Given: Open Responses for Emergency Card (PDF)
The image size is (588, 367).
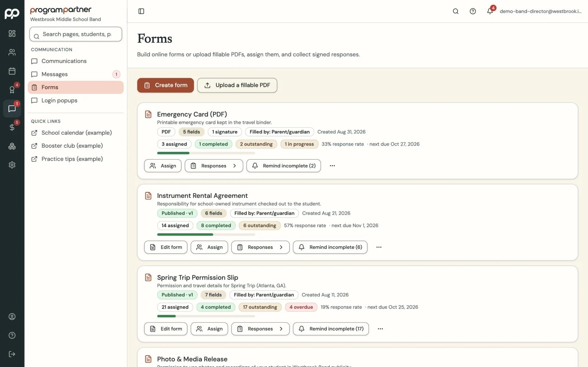Looking at the screenshot, I should tap(214, 166).
